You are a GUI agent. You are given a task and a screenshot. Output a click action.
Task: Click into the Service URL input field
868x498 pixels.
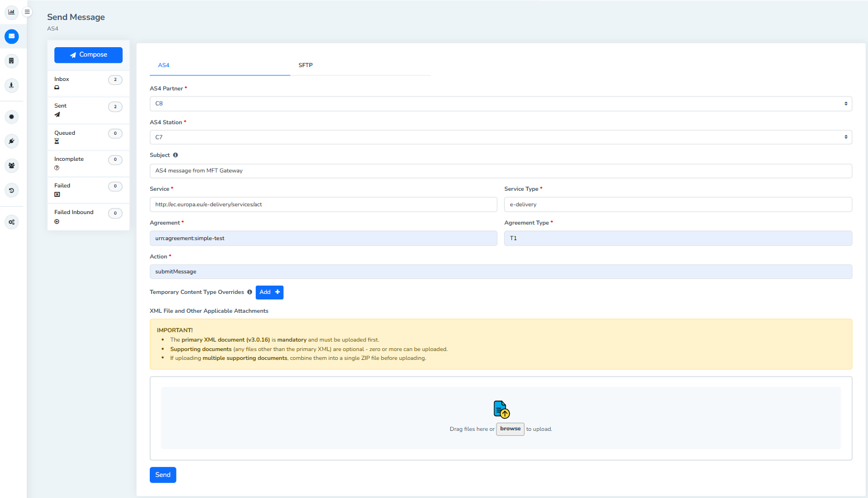click(323, 205)
